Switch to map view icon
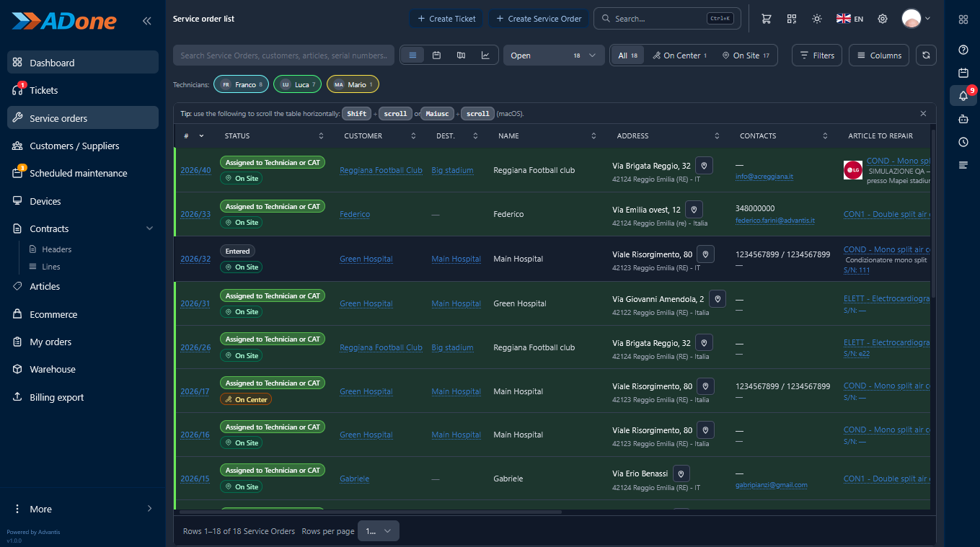980x547 pixels. (x=461, y=55)
